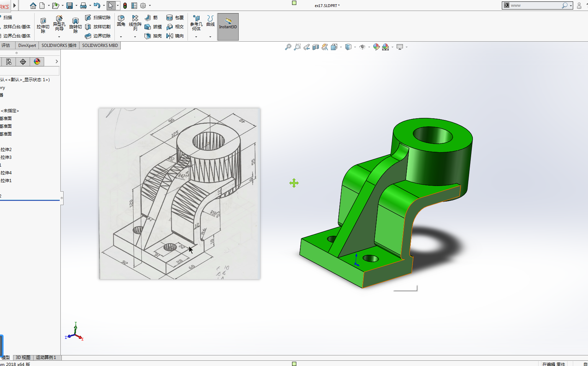Open the View Orientation dropdown arrow
This screenshot has width=588, height=366.
coord(341,47)
